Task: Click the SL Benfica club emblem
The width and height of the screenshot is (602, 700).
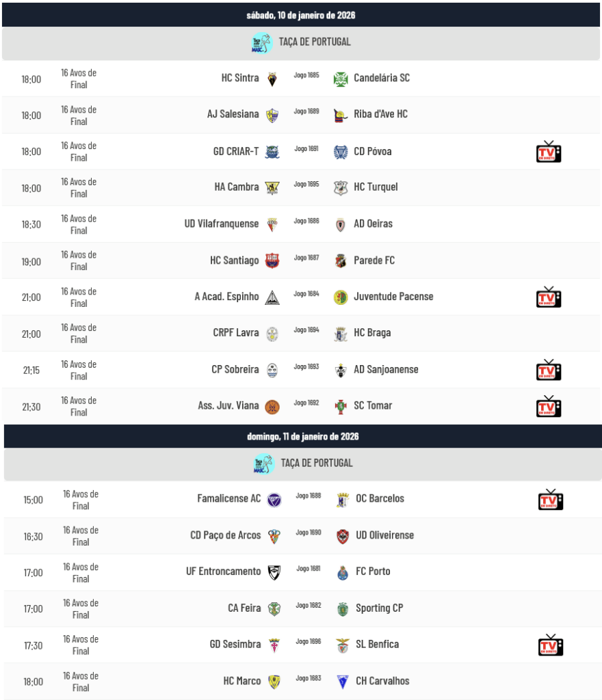Action: tap(343, 645)
